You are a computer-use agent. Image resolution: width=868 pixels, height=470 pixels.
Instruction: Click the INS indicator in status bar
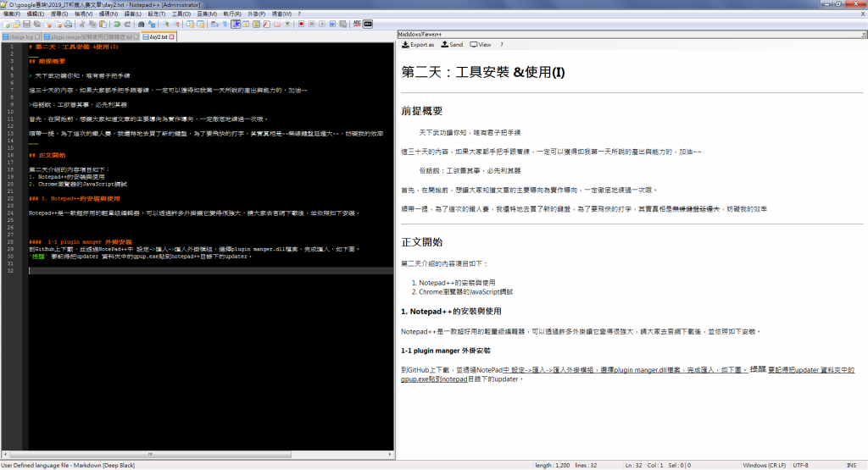tap(851, 466)
